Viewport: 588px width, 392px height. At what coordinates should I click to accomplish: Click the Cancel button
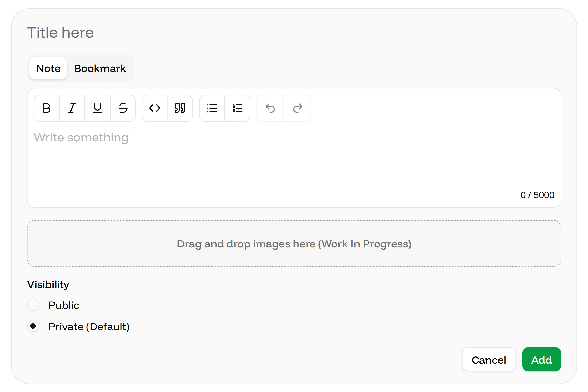click(489, 360)
